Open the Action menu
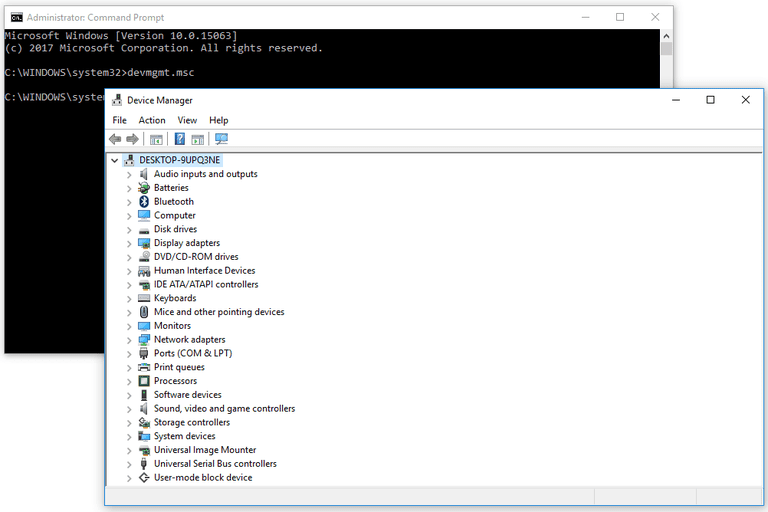Screen dimensions: 768x512 tap(152, 120)
